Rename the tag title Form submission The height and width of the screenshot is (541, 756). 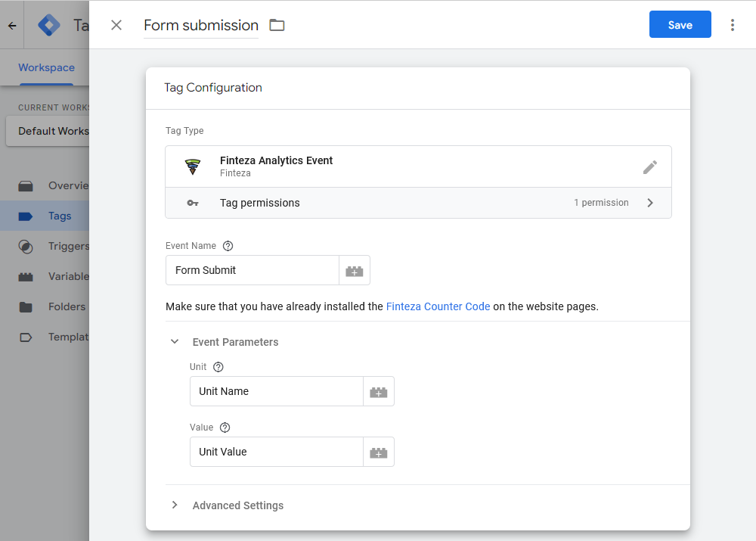pos(201,25)
